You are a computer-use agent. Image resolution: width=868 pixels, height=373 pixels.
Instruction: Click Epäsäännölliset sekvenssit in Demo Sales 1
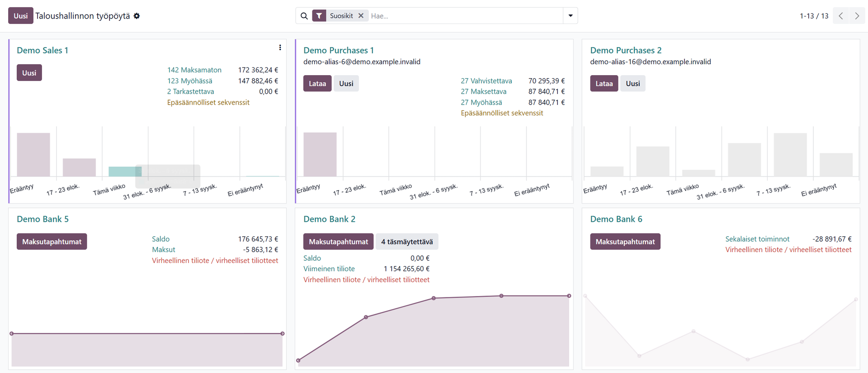click(208, 102)
